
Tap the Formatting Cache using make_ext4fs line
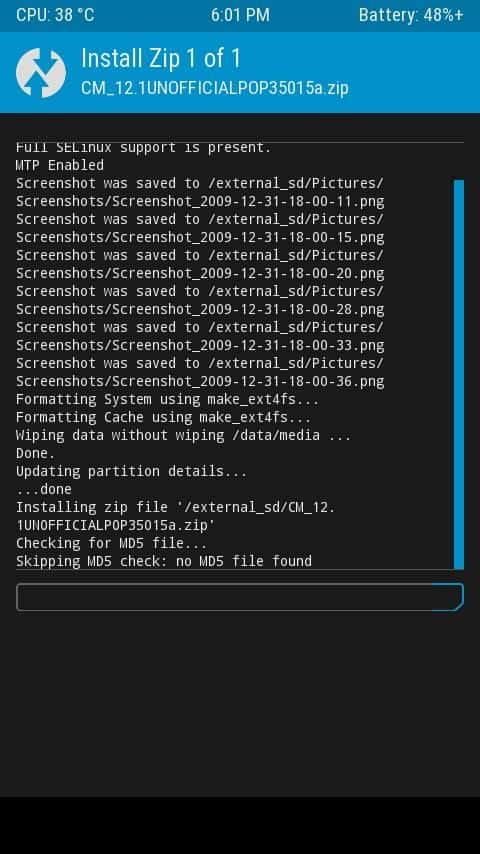coord(163,417)
